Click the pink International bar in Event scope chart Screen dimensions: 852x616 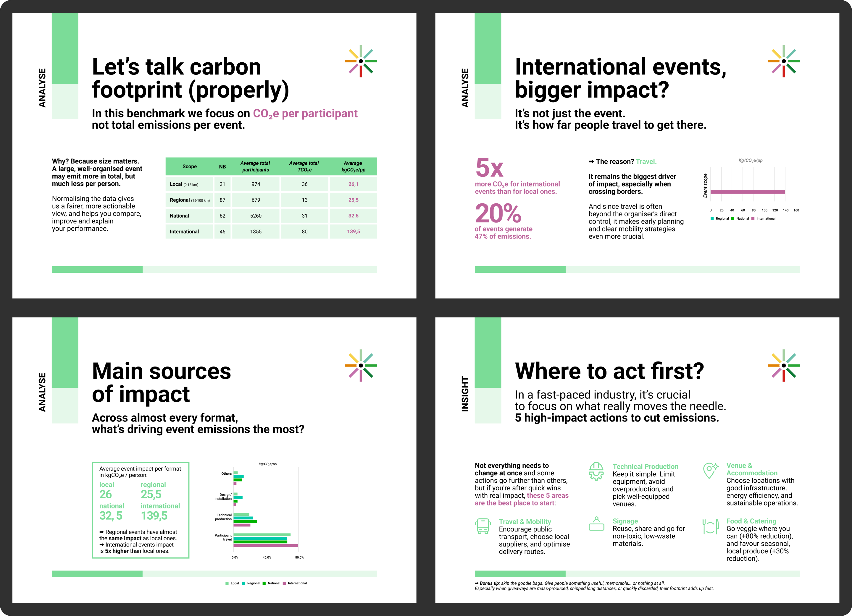pos(747,192)
